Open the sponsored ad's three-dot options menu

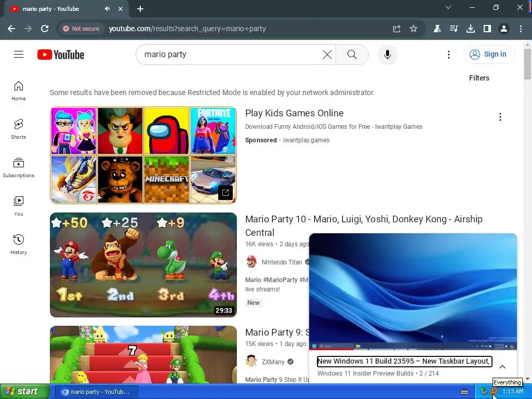(500, 117)
